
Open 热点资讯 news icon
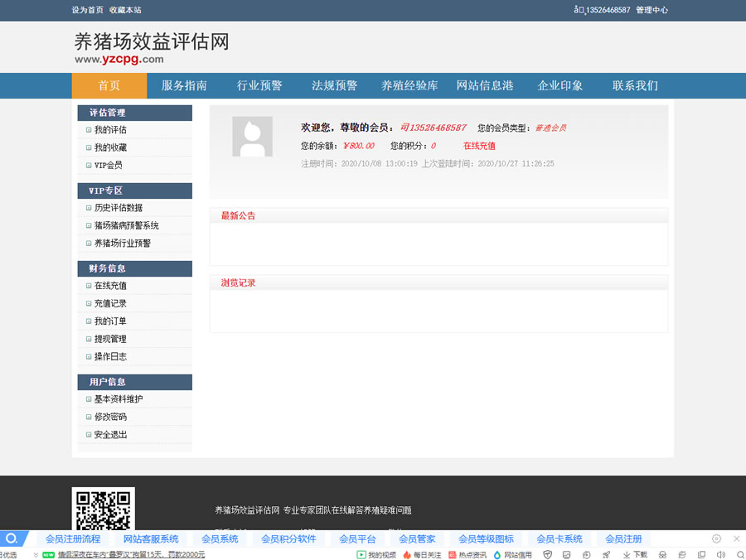(x=467, y=555)
